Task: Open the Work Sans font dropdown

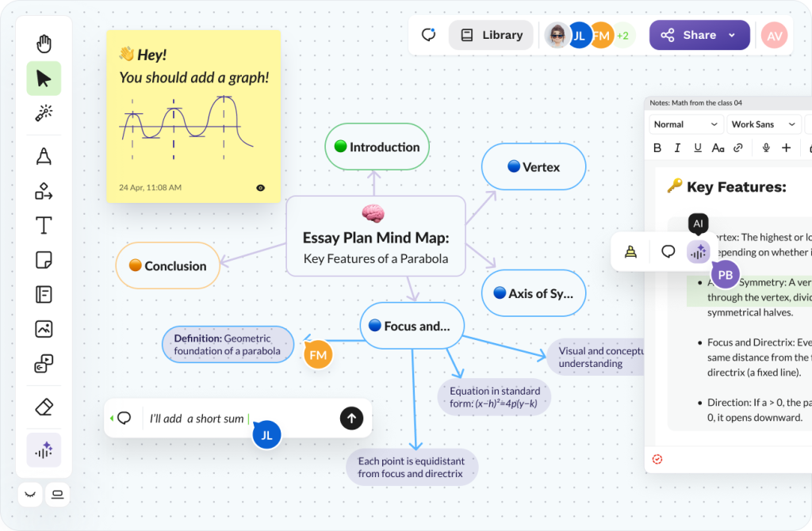Action: click(762, 124)
